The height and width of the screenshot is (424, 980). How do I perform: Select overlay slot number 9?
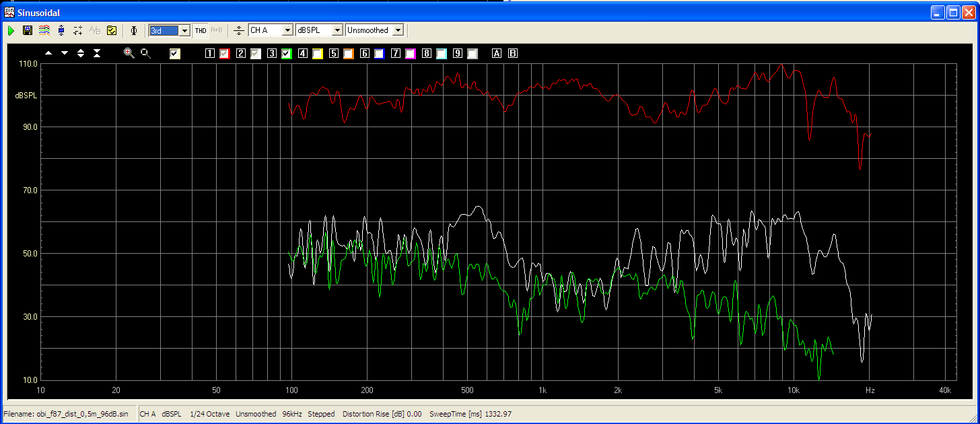tap(458, 53)
